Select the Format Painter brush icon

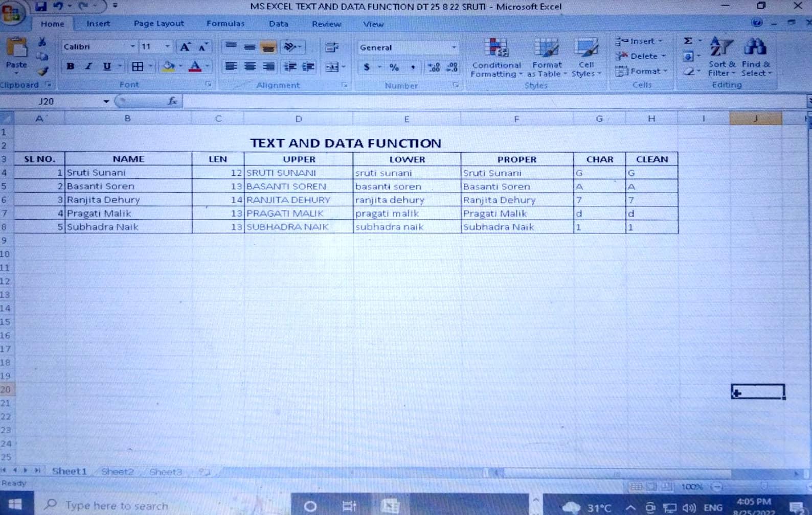point(43,71)
